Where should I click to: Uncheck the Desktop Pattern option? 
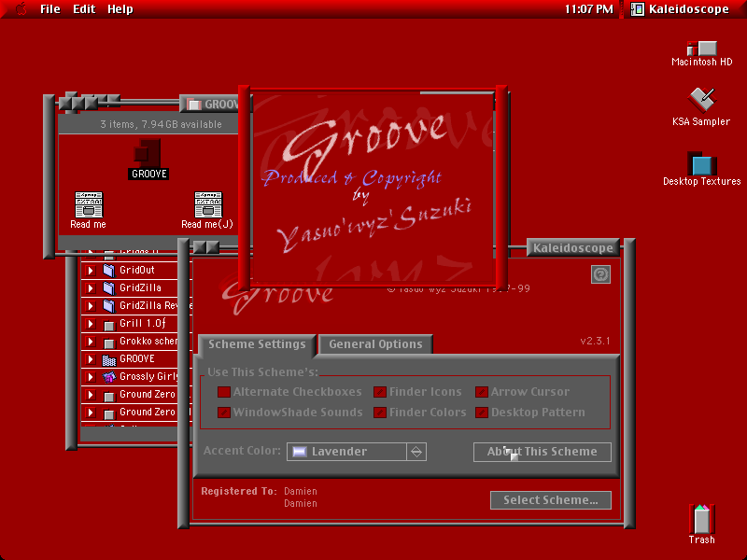(482, 413)
